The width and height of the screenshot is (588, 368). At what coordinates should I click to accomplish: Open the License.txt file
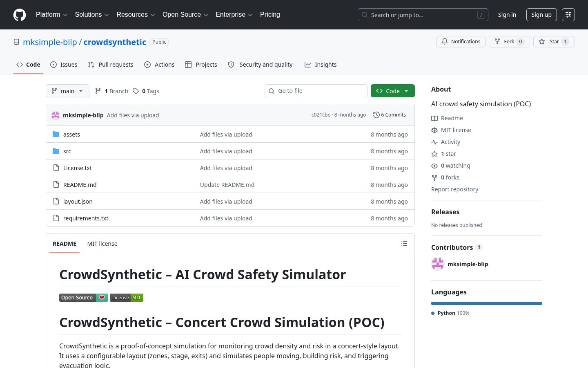tap(78, 168)
